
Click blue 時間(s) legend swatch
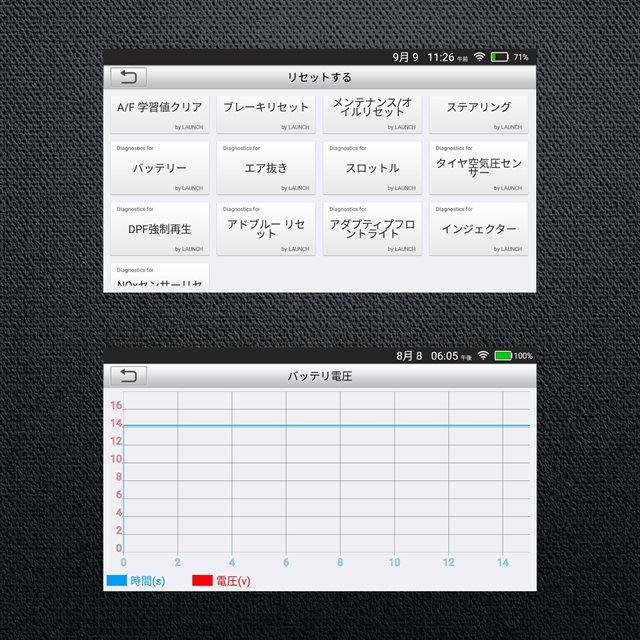click(x=116, y=580)
